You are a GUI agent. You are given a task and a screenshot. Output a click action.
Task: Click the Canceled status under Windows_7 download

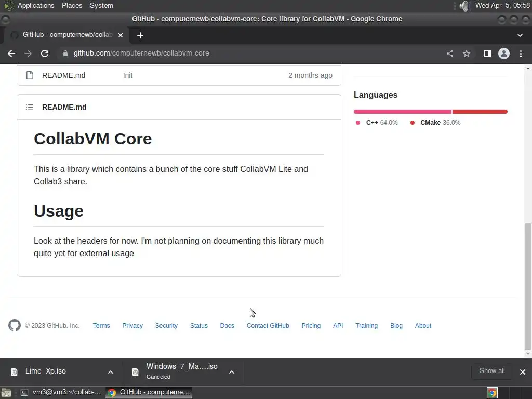tap(158, 377)
